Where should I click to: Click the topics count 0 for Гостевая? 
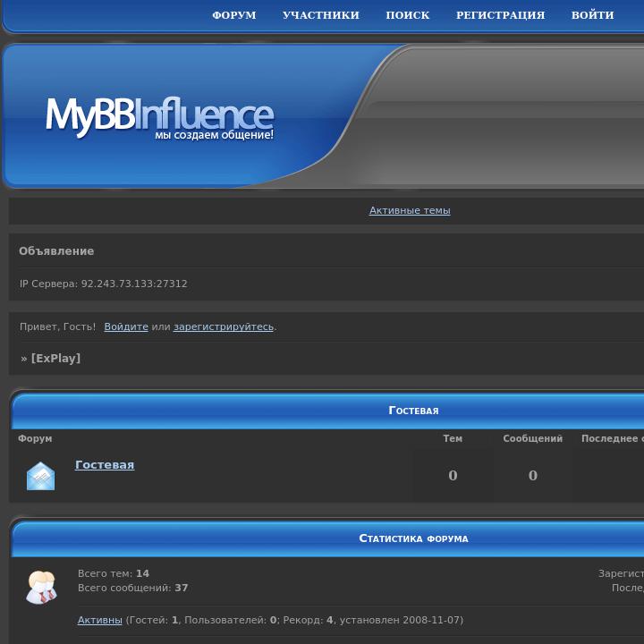tap(453, 475)
